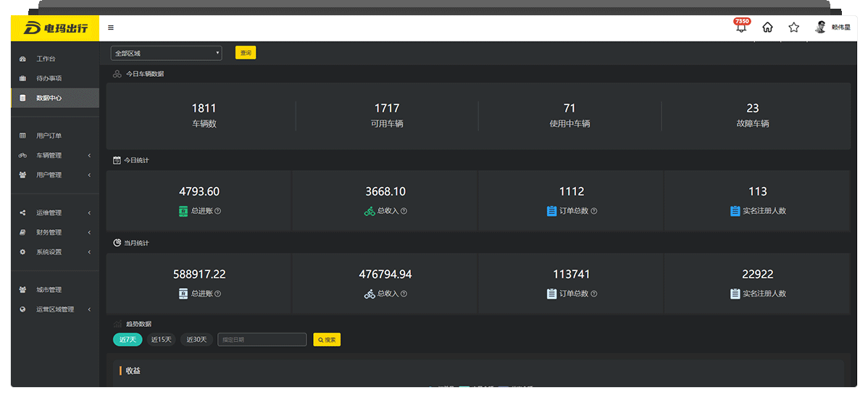This screenshot has width=868, height=398.
Task: Click help icon beside today's 订单总数
Action: pyautogui.click(x=594, y=211)
